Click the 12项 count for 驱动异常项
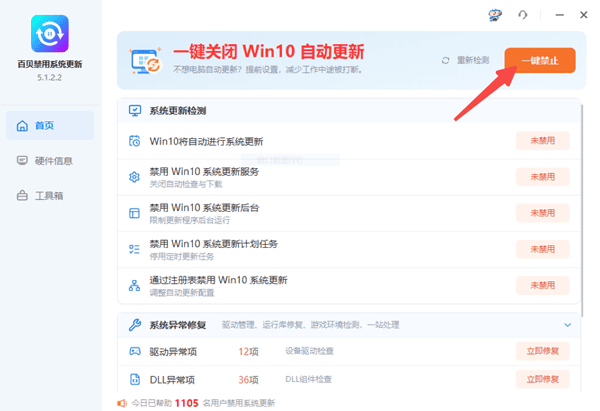Screen dimensions: 600x411 coord(248,351)
